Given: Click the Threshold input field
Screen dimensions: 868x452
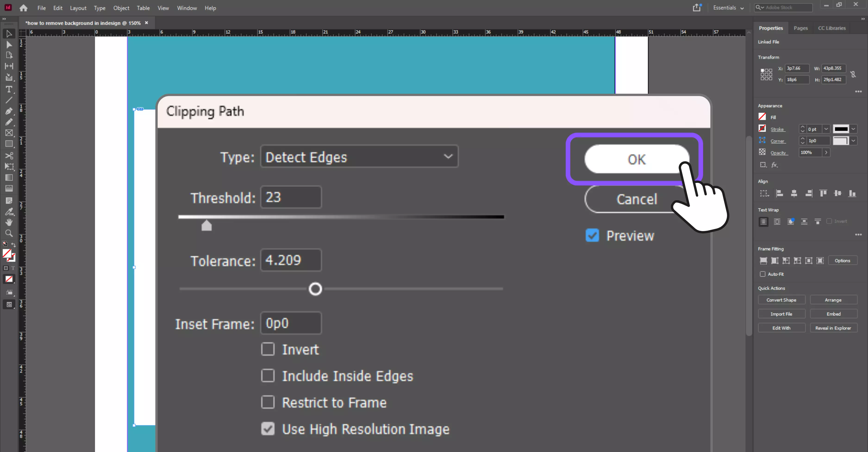Looking at the screenshot, I should [291, 197].
